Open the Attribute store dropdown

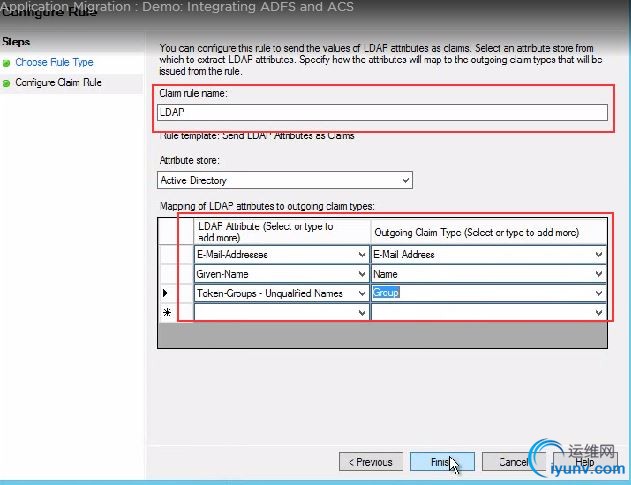click(x=406, y=180)
